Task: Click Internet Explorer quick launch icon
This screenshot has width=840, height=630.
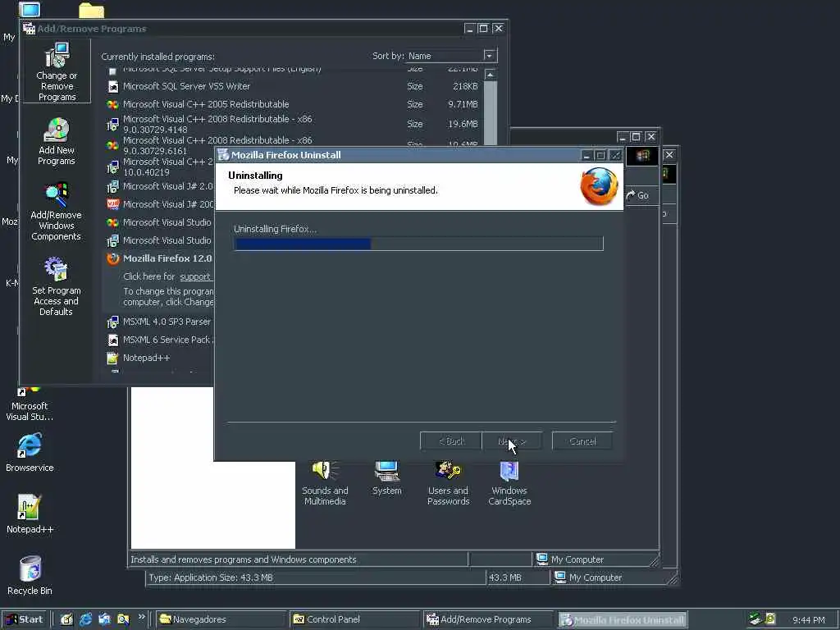Action: pos(85,619)
